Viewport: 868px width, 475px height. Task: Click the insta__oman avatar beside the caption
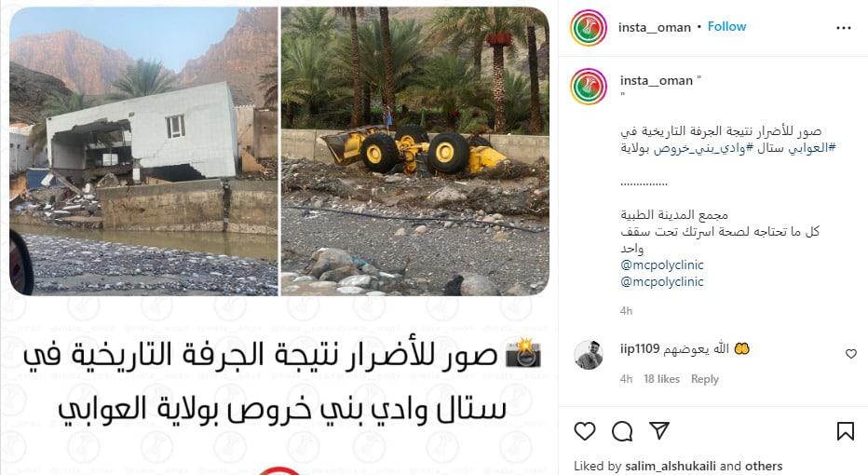[x=589, y=87]
